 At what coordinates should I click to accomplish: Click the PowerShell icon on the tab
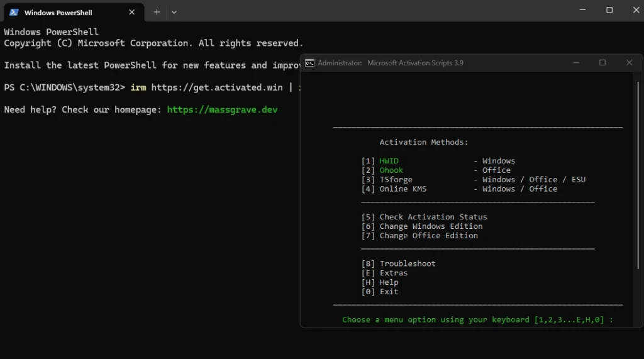pos(14,13)
